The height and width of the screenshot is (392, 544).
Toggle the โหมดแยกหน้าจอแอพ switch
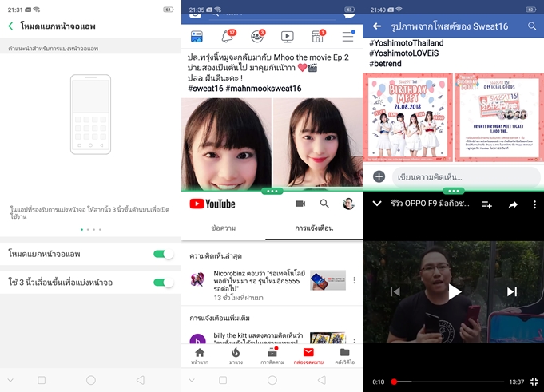coord(163,254)
